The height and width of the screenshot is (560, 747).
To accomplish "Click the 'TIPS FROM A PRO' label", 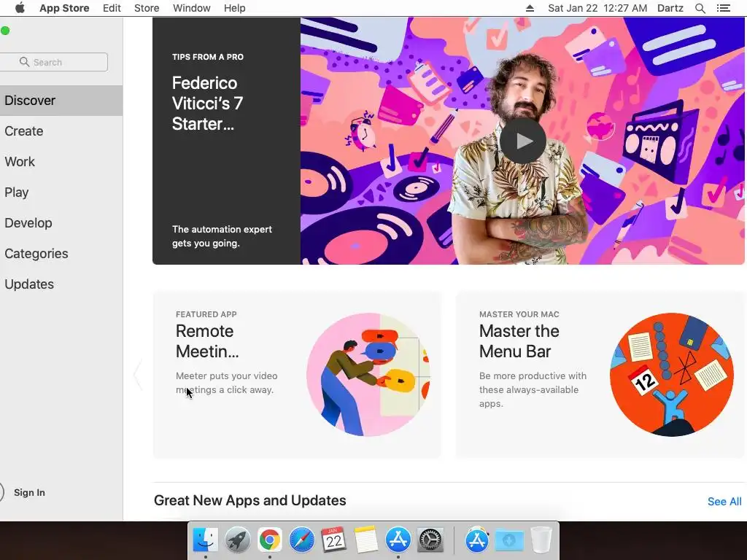I will click(208, 57).
